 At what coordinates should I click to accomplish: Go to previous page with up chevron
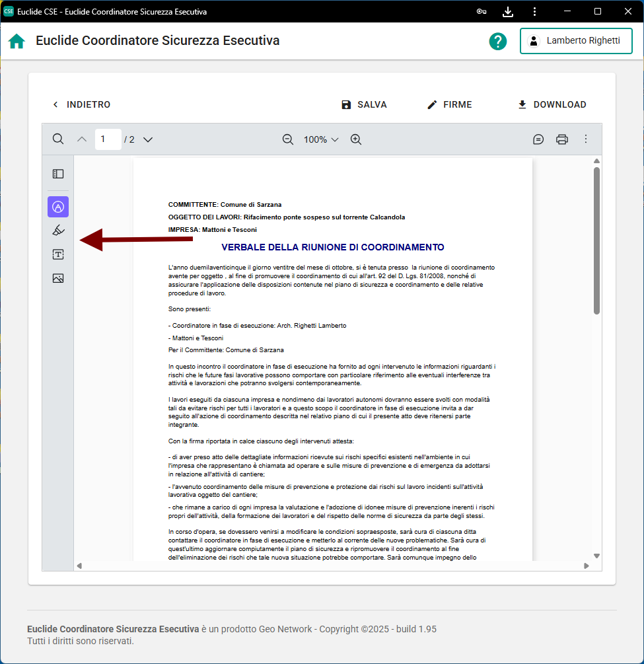pos(82,139)
